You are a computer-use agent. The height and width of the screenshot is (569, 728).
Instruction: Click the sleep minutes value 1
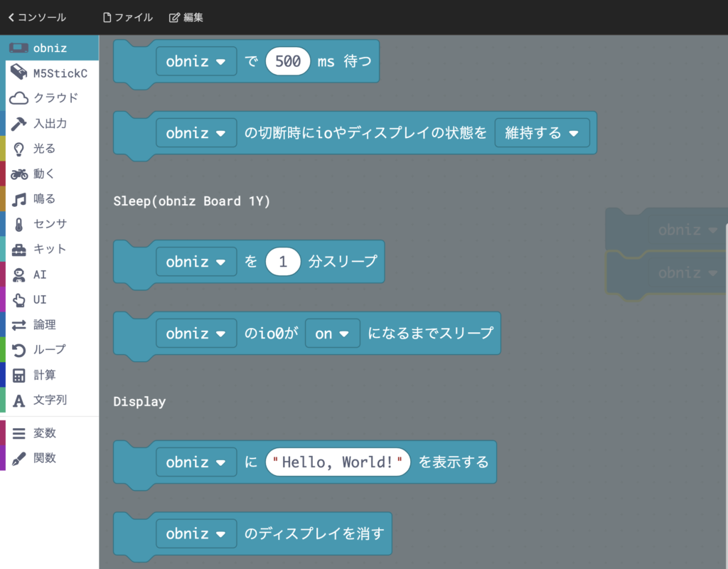tap(283, 262)
